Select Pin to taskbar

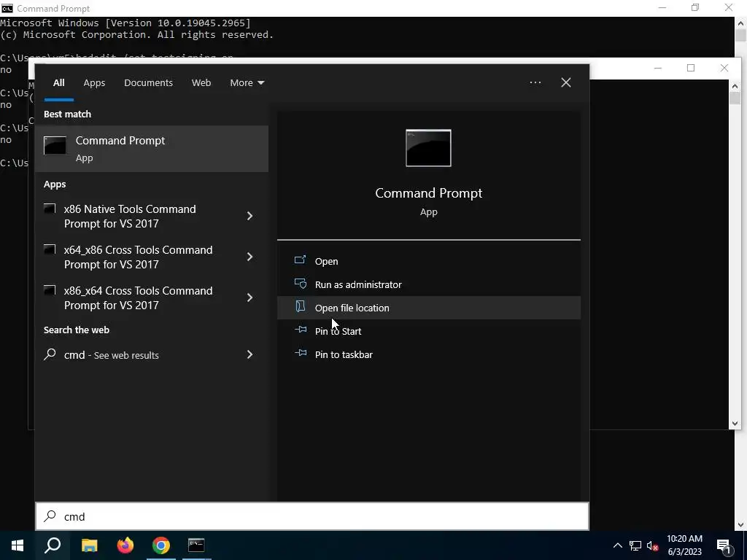coord(429,355)
